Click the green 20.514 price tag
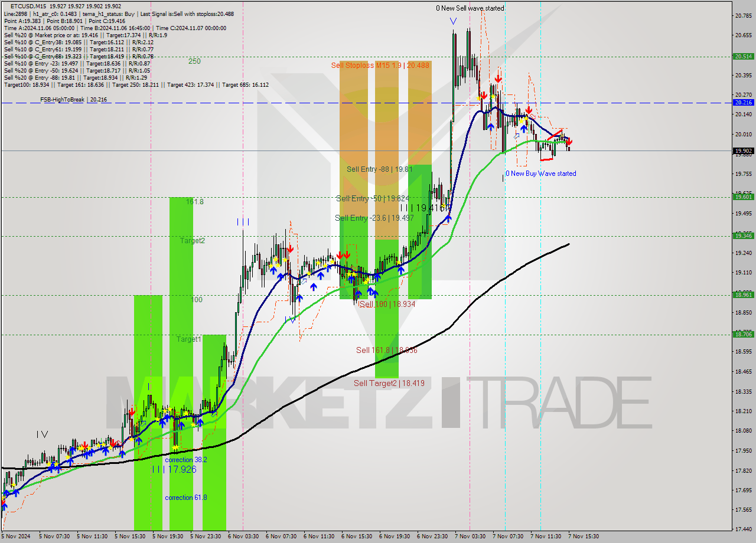The height and width of the screenshot is (543, 756). point(743,57)
